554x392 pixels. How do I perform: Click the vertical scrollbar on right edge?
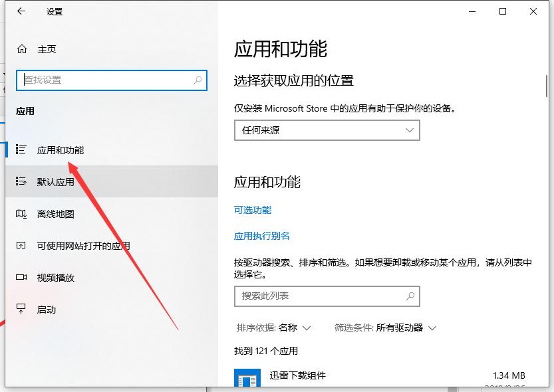pos(547,86)
